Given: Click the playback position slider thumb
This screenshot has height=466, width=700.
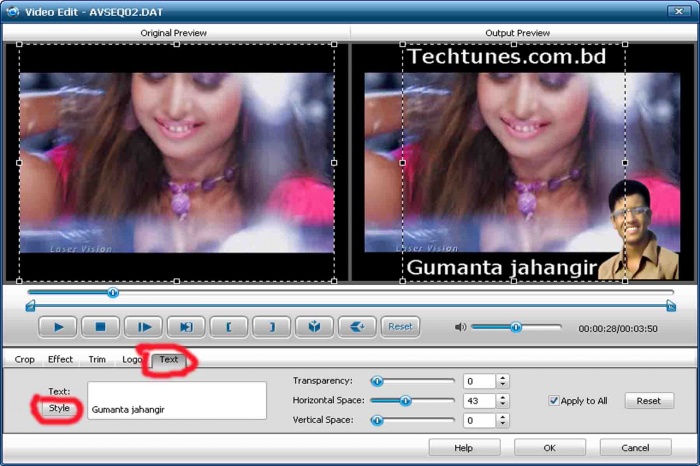Looking at the screenshot, I should pos(113,293).
